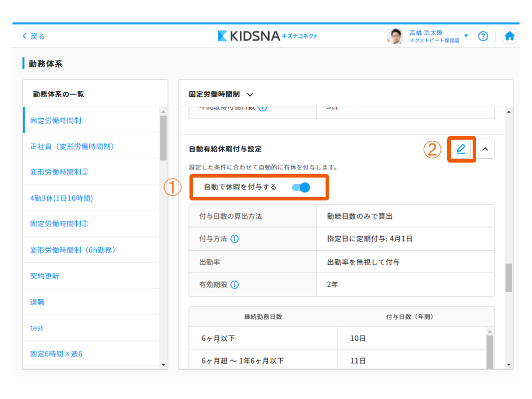Select 契約更新 in the sidebar list
The image size is (532, 399).
44,276
